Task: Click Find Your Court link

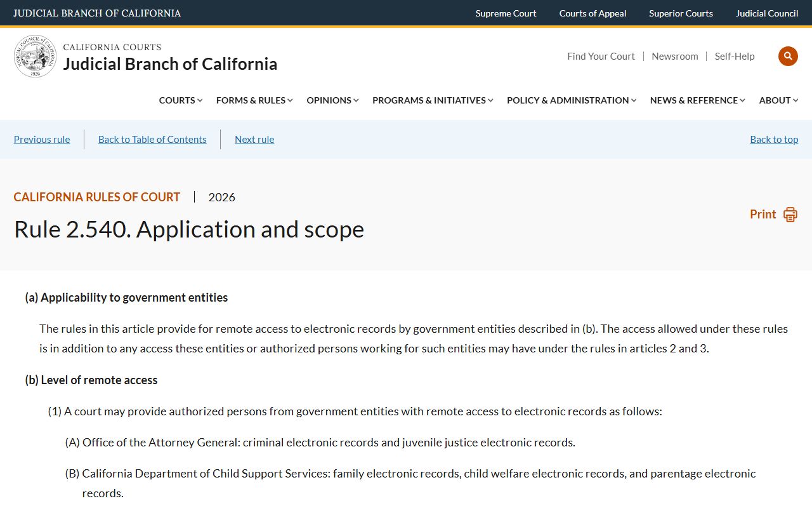Action: [x=601, y=57]
